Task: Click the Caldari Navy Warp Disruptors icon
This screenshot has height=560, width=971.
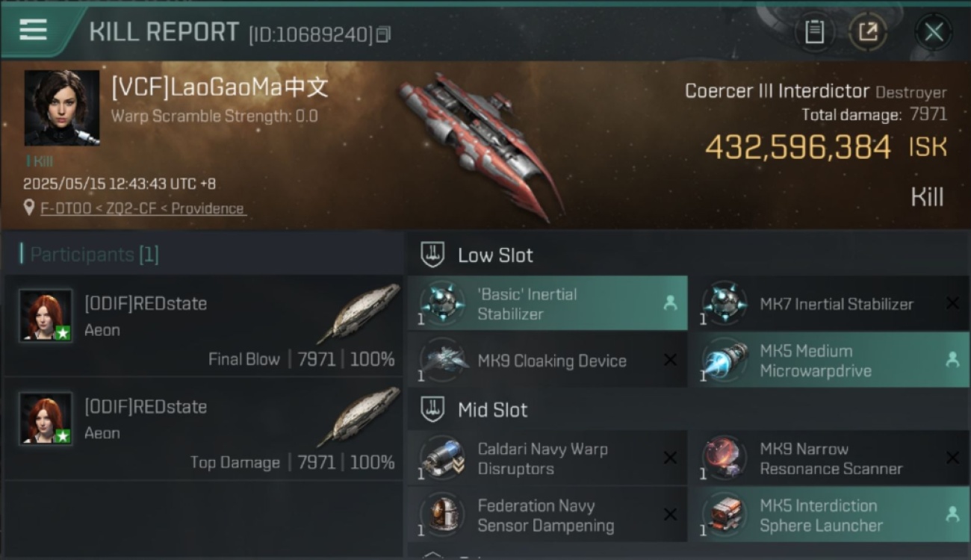Action: tap(442, 458)
